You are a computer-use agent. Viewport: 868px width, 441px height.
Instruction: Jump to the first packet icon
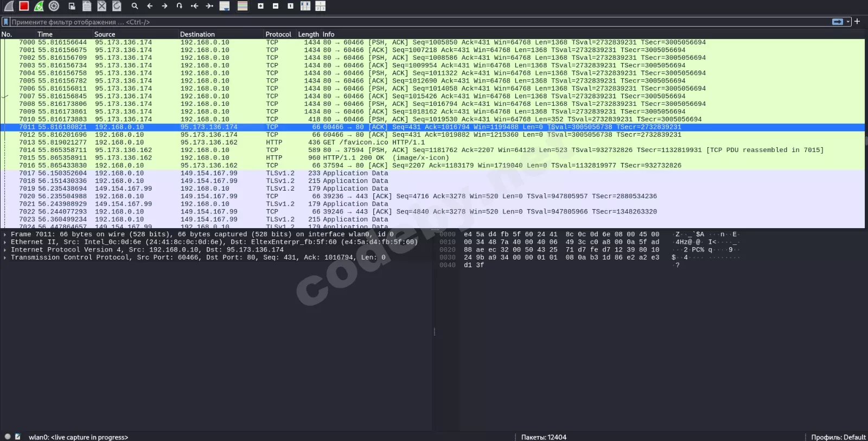click(194, 6)
